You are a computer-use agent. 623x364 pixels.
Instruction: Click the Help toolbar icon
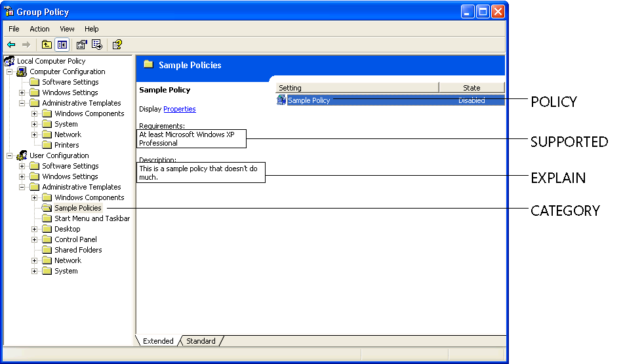[117, 45]
